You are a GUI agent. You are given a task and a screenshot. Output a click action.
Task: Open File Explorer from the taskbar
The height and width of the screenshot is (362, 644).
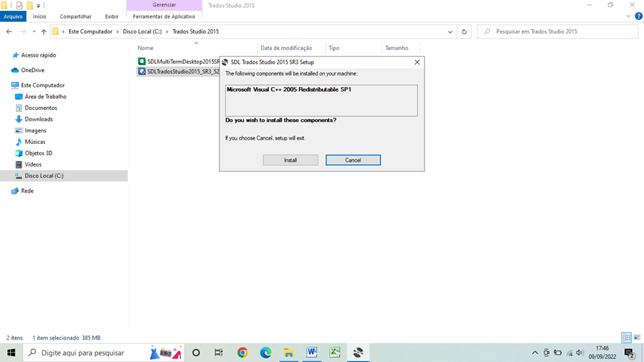point(289,353)
